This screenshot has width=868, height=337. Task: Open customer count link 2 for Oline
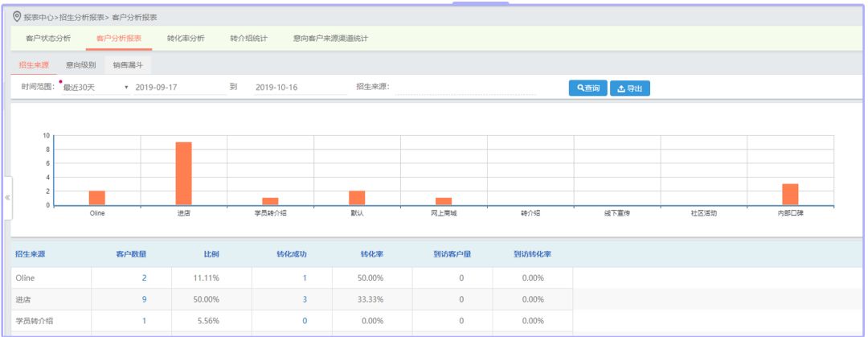[x=143, y=277]
